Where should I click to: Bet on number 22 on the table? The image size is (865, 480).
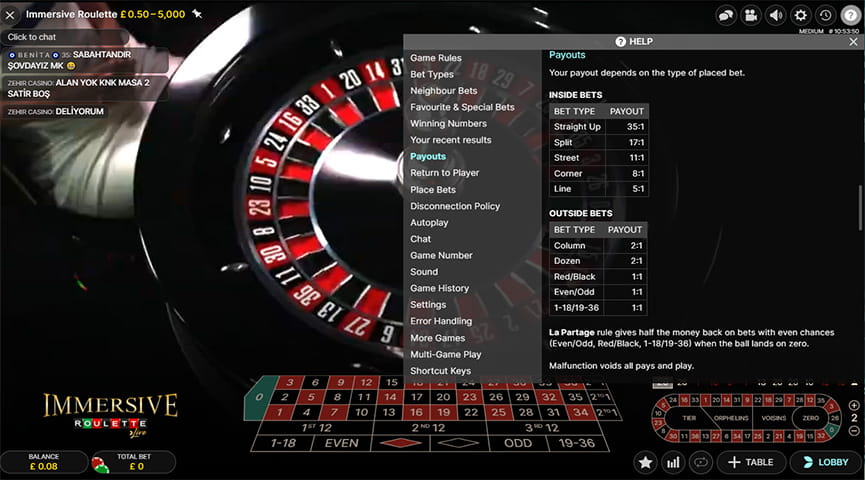pyautogui.click(x=471, y=413)
